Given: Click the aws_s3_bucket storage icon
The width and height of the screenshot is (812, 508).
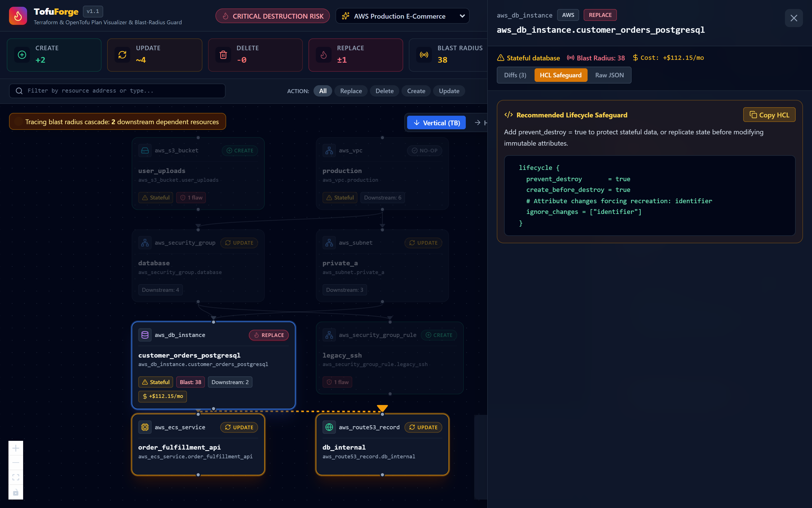Looking at the screenshot, I should pyautogui.click(x=145, y=150).
